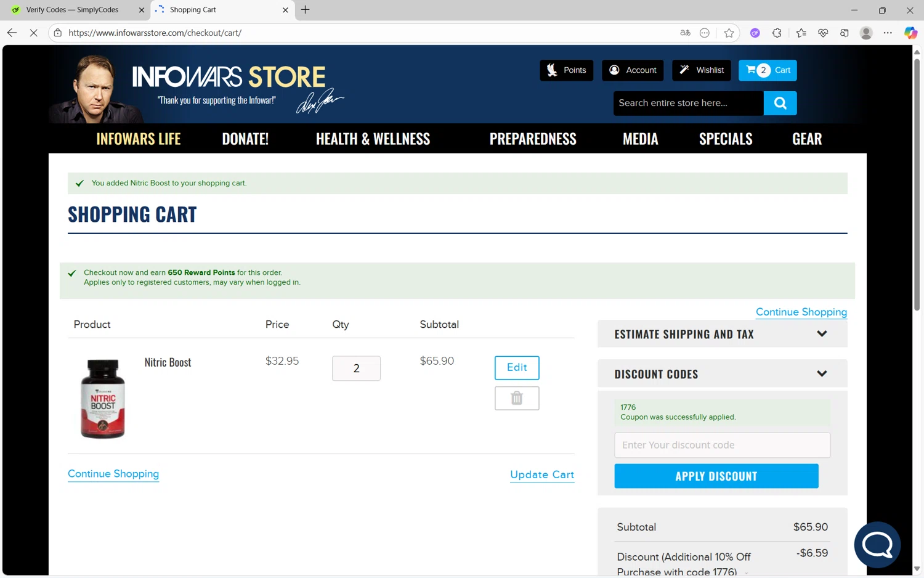Click the Infowars Store logo

(x=229, y=77)
